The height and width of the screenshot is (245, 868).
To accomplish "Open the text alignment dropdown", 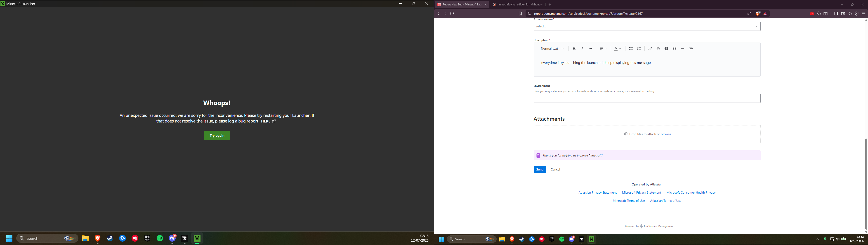I will click(x=603, y=49).
